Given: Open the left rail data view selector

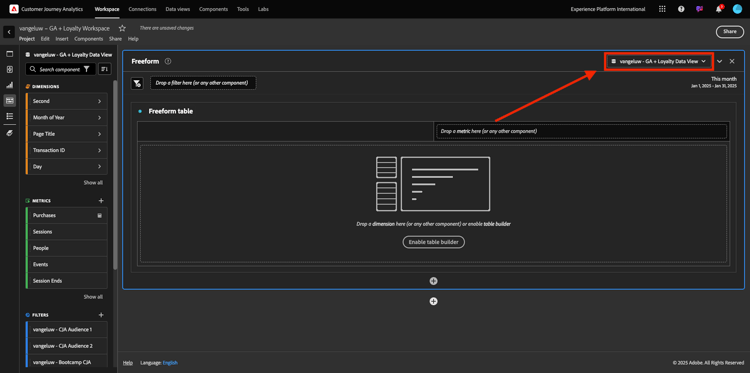Looking at the screenshot, I should coord(68,55).
